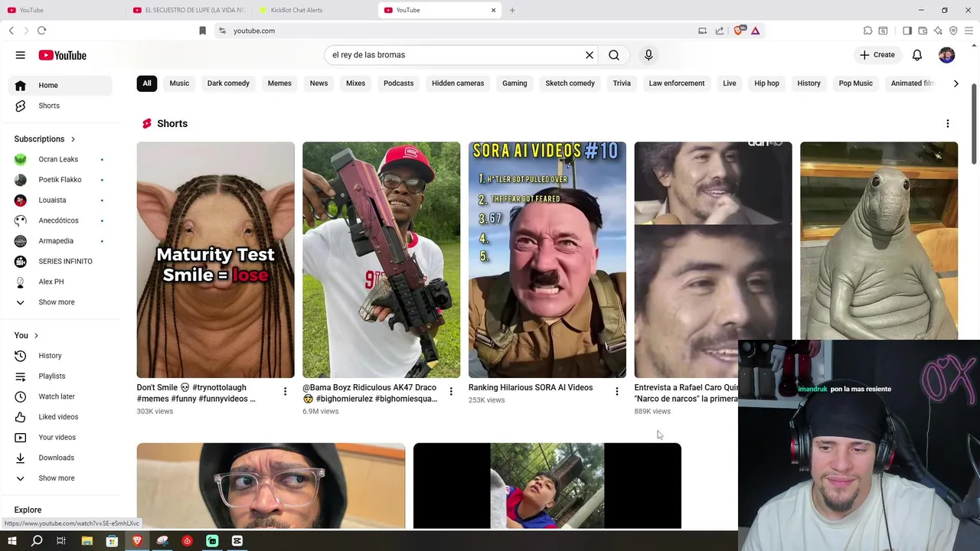
Task: Open a new browser tab
Action: tap(512, 10)
